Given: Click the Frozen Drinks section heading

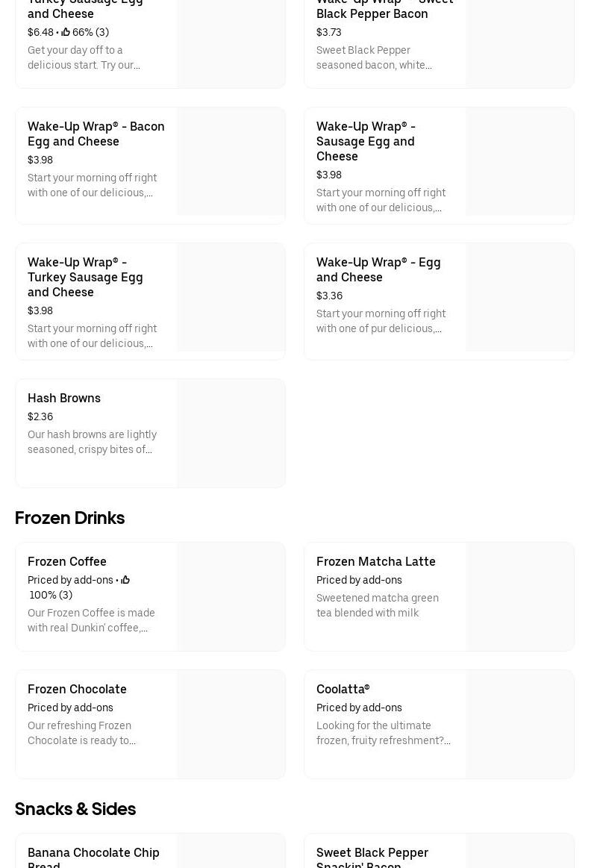Looking at the screenshot, I should (x=69, y=518).
